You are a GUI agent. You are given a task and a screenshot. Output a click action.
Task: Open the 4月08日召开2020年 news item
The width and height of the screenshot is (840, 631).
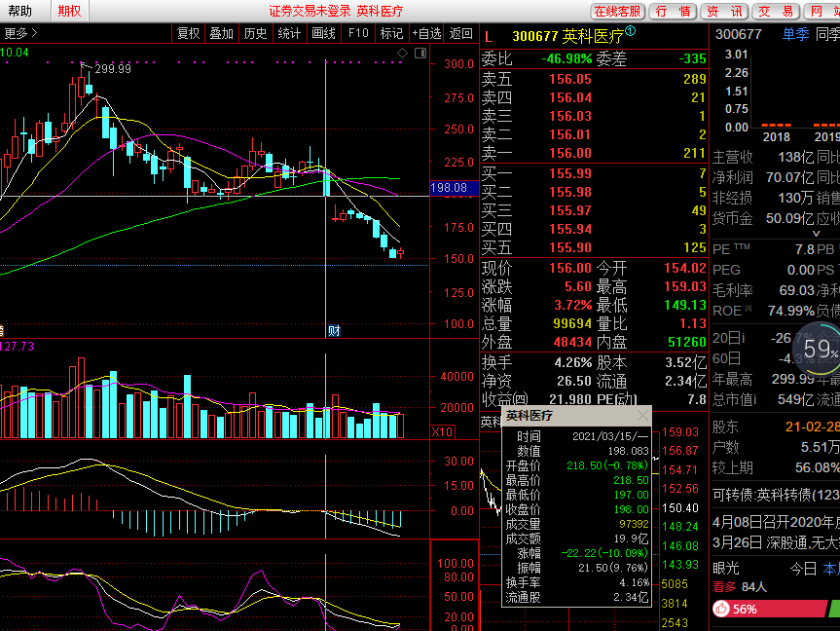point(776,522)
